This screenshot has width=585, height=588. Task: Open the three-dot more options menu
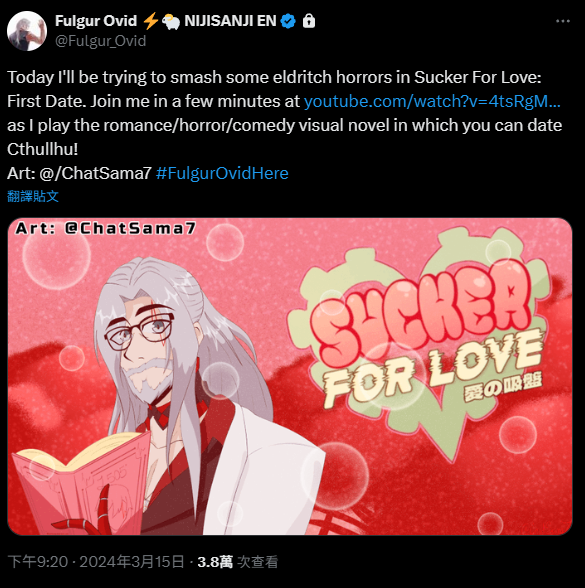[x=562, y=21]
